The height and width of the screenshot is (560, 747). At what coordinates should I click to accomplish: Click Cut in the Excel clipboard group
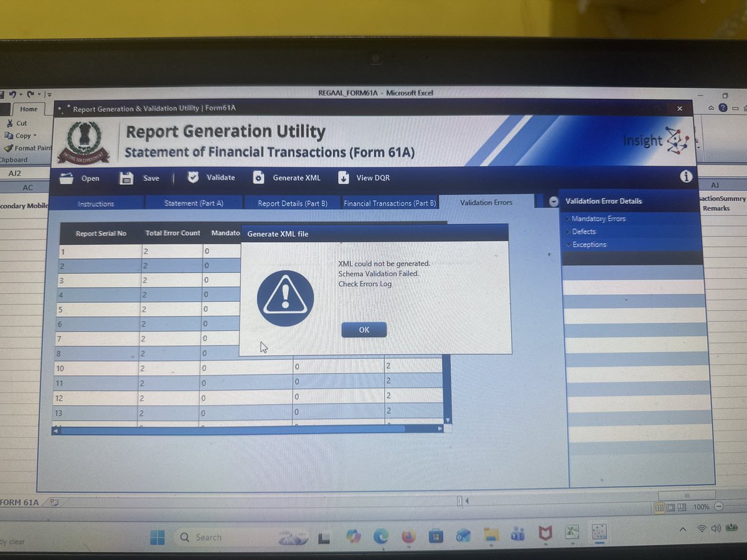point(17,123)
